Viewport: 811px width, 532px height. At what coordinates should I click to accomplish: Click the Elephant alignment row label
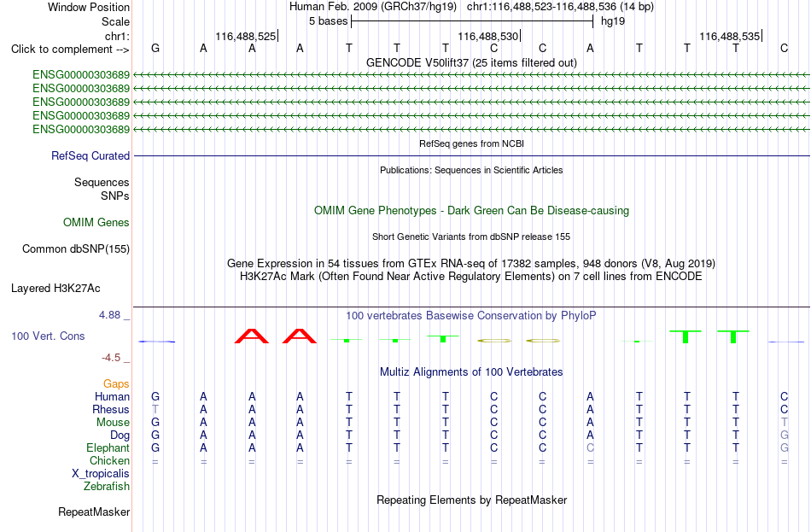click(x=108, y=448)
